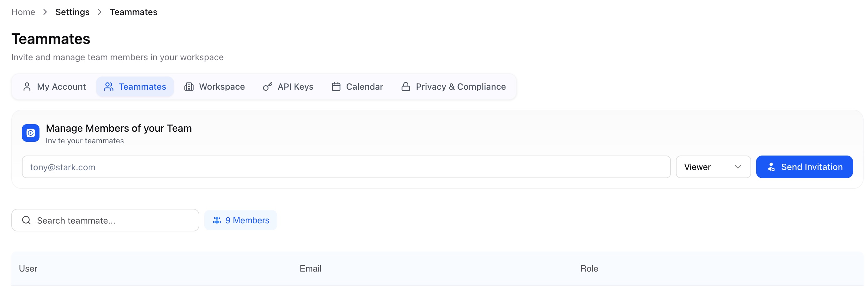Image resolution: width=868 pixels, height=291 pixels.
Task: Open Settings from the breadcrumb trail
Action: click(72, 12)
